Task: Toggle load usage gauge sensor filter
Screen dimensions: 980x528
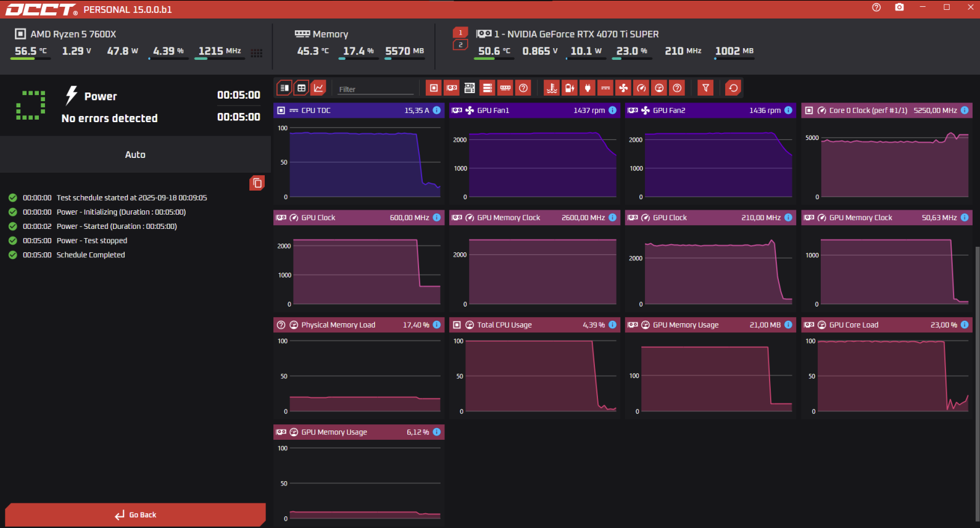Action: coord(659,88)
